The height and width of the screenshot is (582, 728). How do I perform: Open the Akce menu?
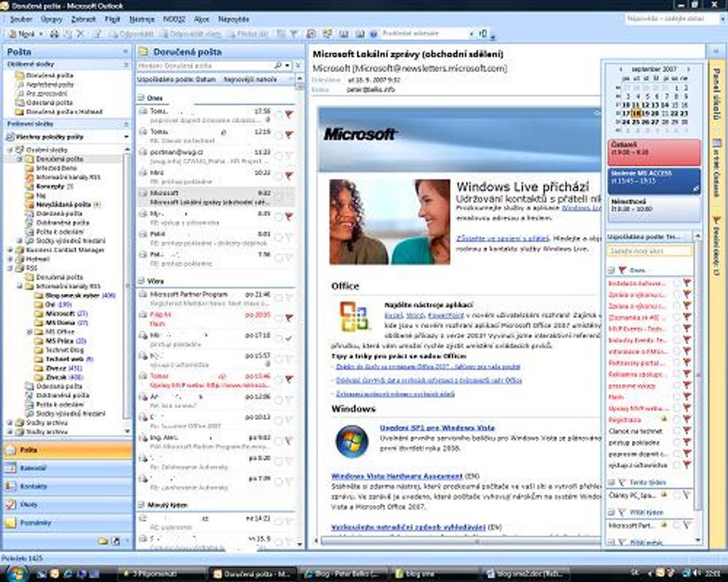tap(201, 19)
